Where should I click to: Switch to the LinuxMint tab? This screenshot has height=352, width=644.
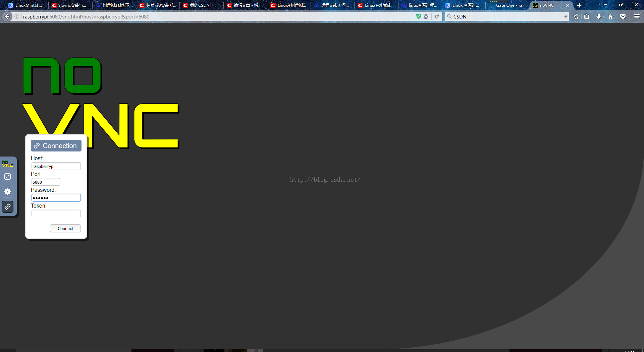[25, 5]
